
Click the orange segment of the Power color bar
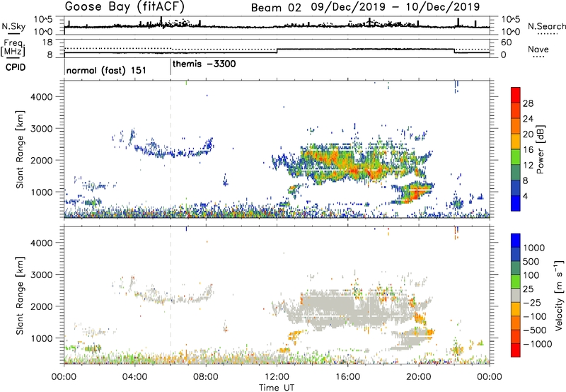[516, 126]
